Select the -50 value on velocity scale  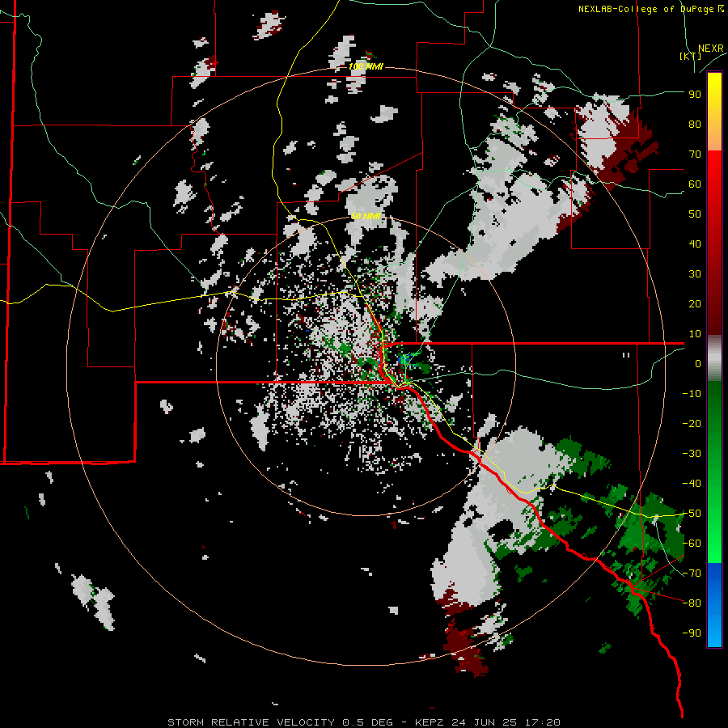pyautogui.click(x=692, y=514)
